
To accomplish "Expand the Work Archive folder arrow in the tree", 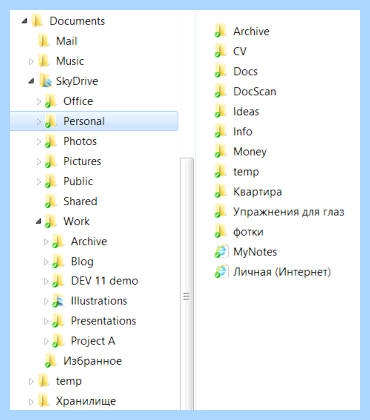I will [x=46, y=242].
